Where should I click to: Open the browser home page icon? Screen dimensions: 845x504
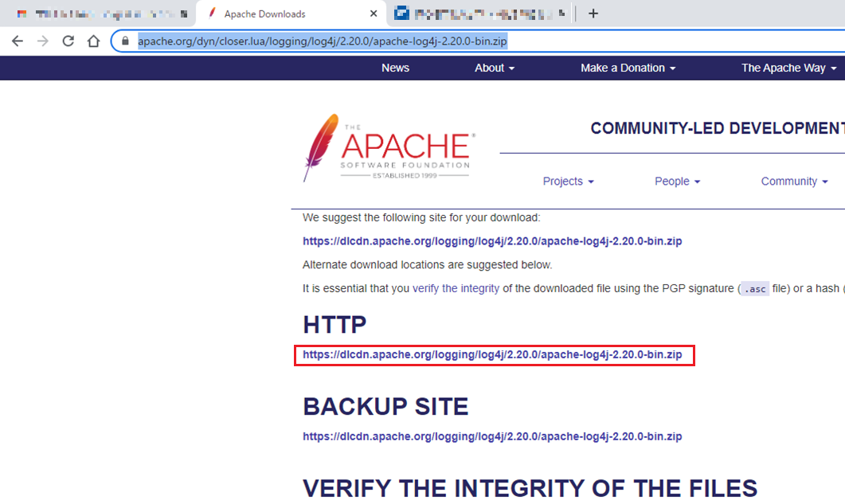point(94,41)
